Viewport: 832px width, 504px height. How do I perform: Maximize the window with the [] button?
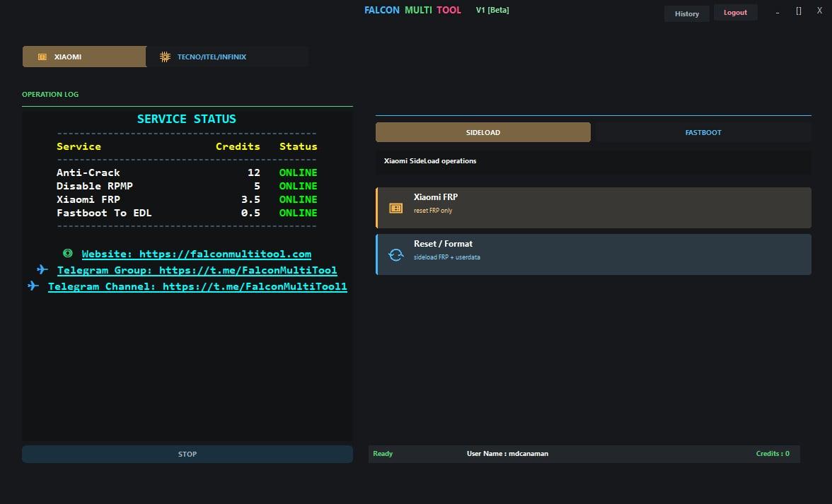pyautogui.click(x=799, y=11)
